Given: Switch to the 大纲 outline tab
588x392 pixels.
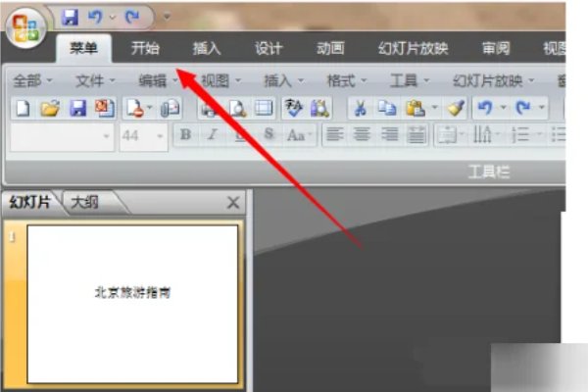Looking at the screenshot, I should point(85,203).
